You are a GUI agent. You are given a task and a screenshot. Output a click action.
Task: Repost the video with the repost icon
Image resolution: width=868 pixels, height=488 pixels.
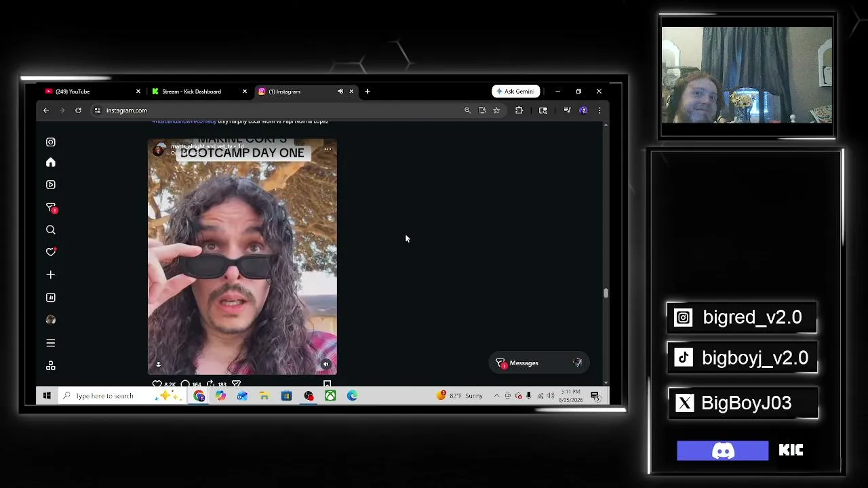210,384
